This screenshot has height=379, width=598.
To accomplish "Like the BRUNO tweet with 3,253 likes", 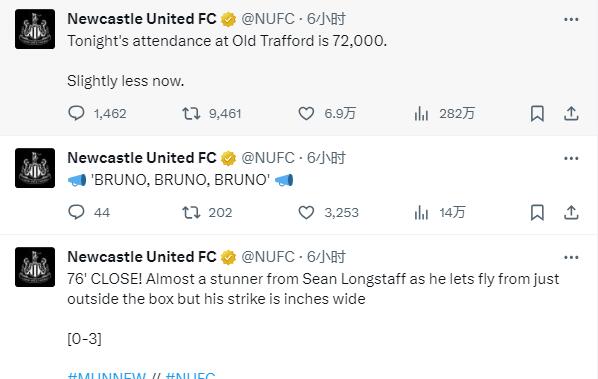I will 306,212.
